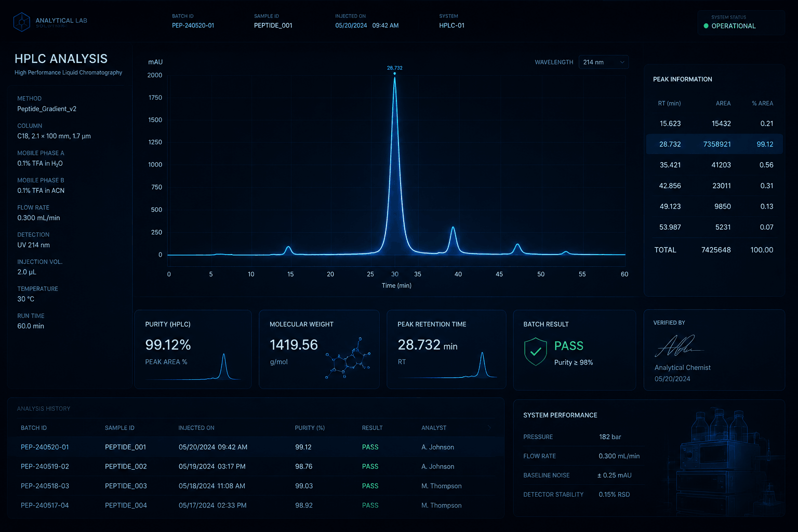Click the header system HPLC-01 value

tap(451, 25)
